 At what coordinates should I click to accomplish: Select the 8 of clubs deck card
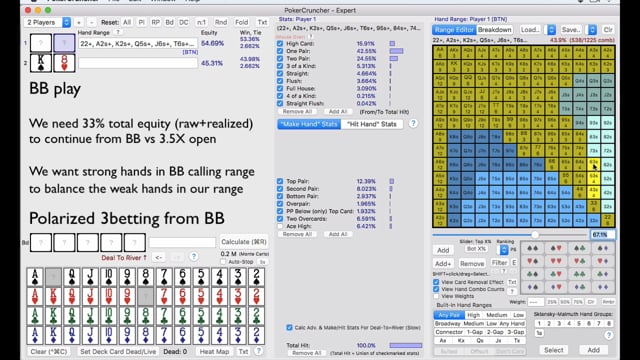[146, 316]
